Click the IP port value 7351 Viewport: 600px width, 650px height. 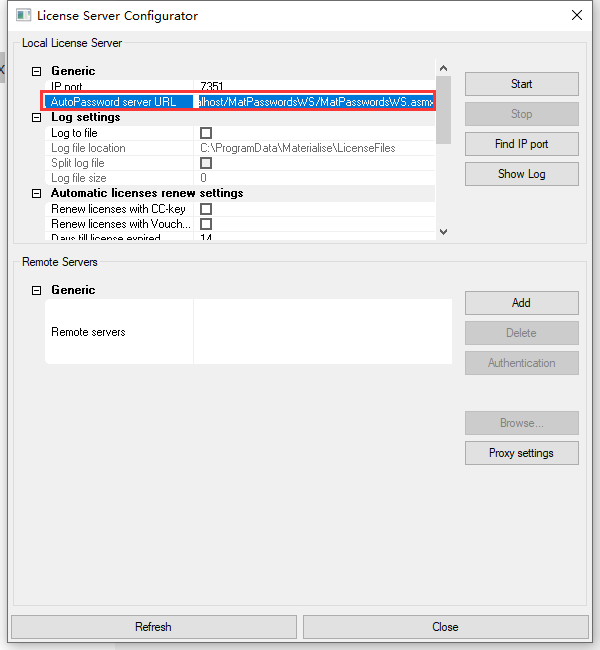(212, 87)
